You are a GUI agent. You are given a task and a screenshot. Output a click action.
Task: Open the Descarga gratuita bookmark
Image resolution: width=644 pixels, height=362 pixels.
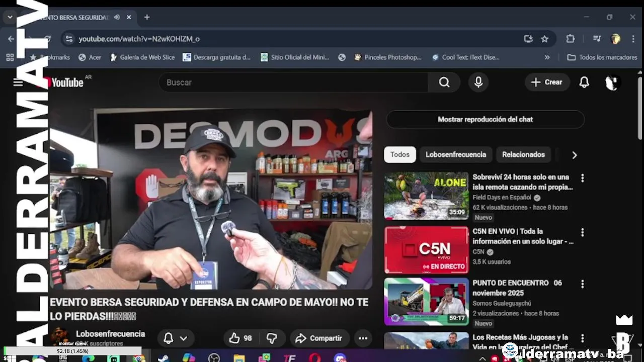point(216,57)
